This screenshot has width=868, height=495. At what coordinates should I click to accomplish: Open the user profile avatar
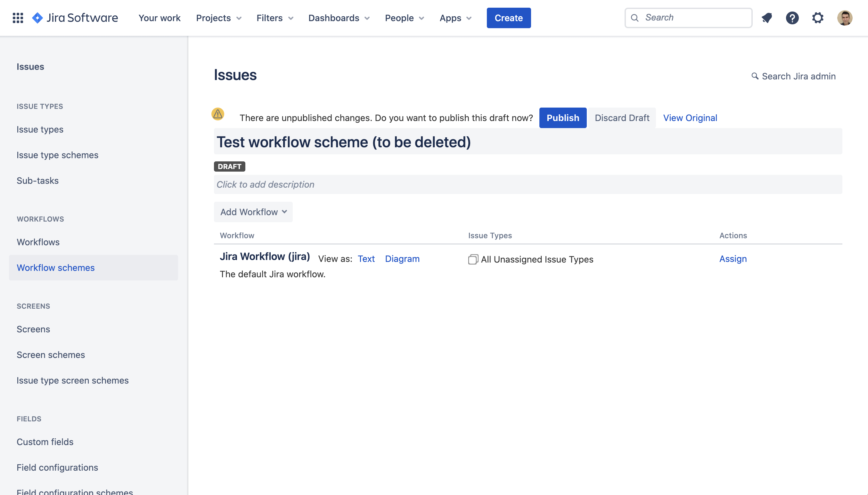[x=845, y=18]
